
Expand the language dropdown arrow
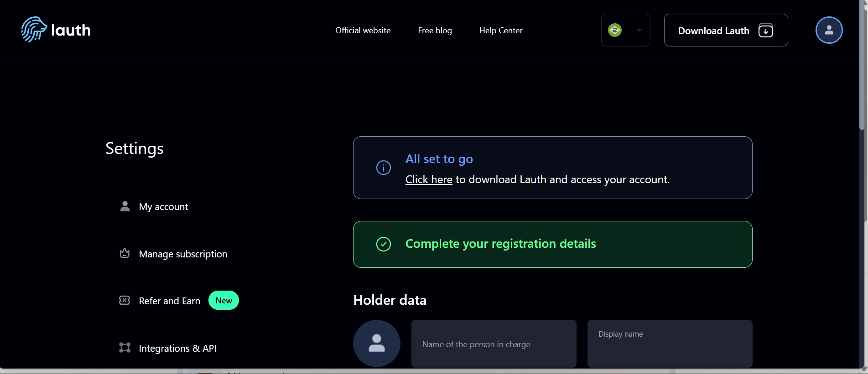point(639,30)
